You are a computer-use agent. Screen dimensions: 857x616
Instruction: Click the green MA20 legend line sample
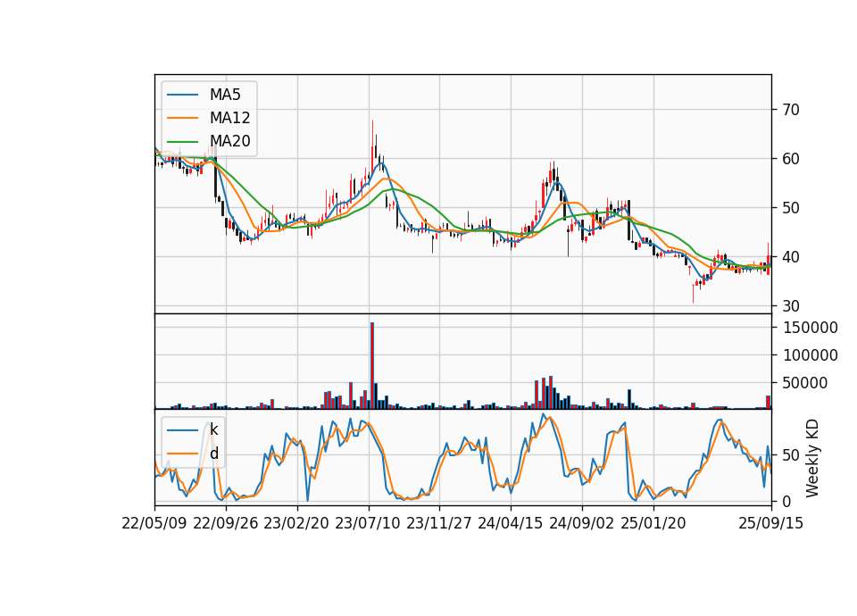pos(182,141)
